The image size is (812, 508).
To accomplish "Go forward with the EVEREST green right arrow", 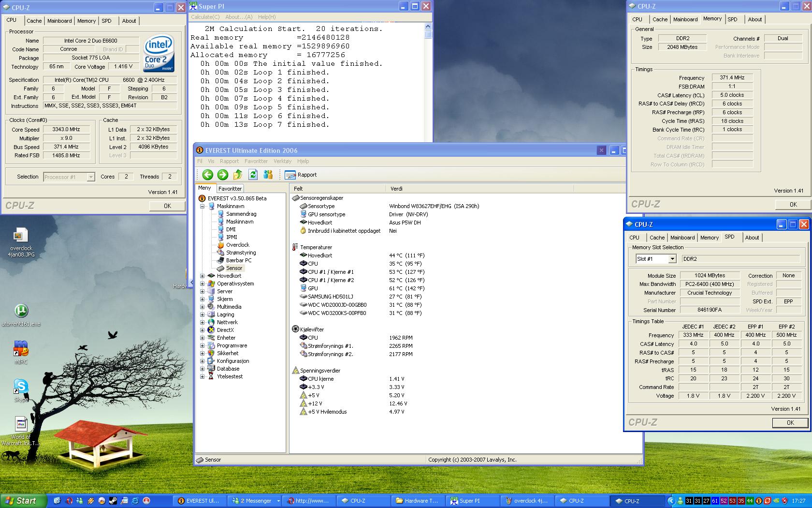I will [x=223, y=175].
